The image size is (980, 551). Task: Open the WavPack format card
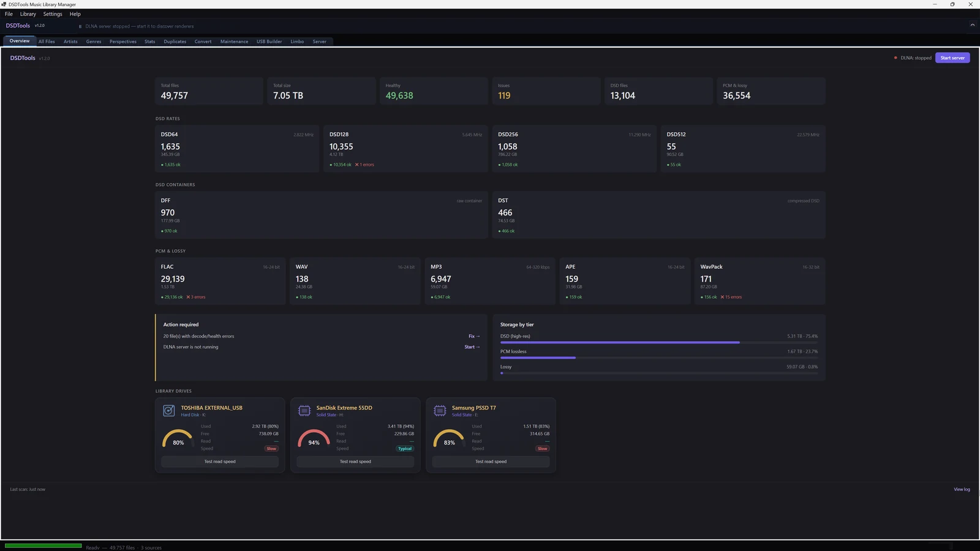point(760,281)
